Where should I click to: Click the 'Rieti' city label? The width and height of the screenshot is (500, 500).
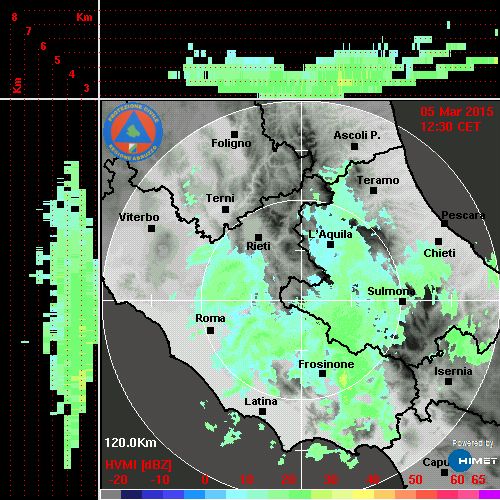click(258, 246)
